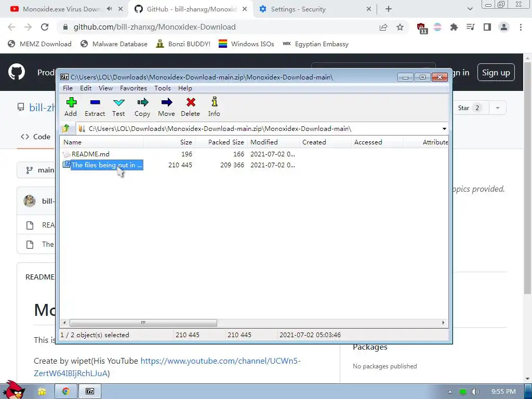This screenshot has width=532, height=399.
Task: Open the Chrome profile avatar
Action: click(504, 27)
